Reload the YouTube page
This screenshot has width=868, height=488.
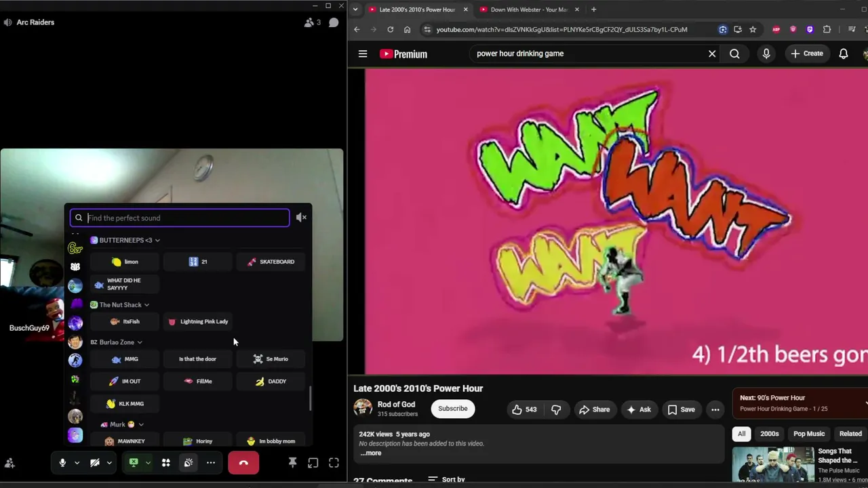(x=390, y=30)
